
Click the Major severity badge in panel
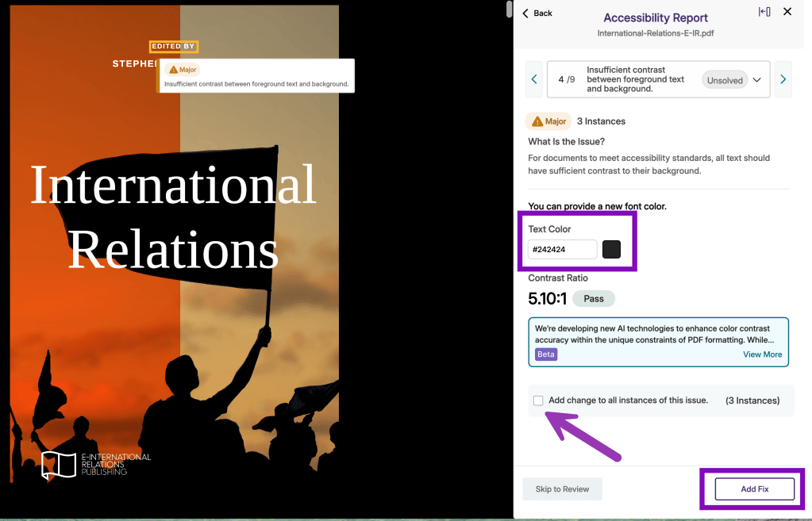(548, 121)
